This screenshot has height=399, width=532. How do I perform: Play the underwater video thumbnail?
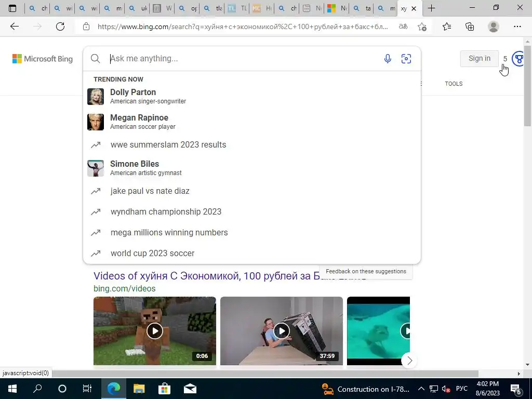[x=378, y=331]
